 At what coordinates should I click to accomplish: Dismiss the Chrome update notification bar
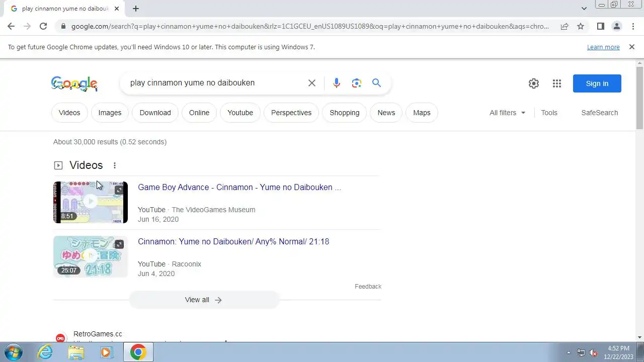point(631,47)
